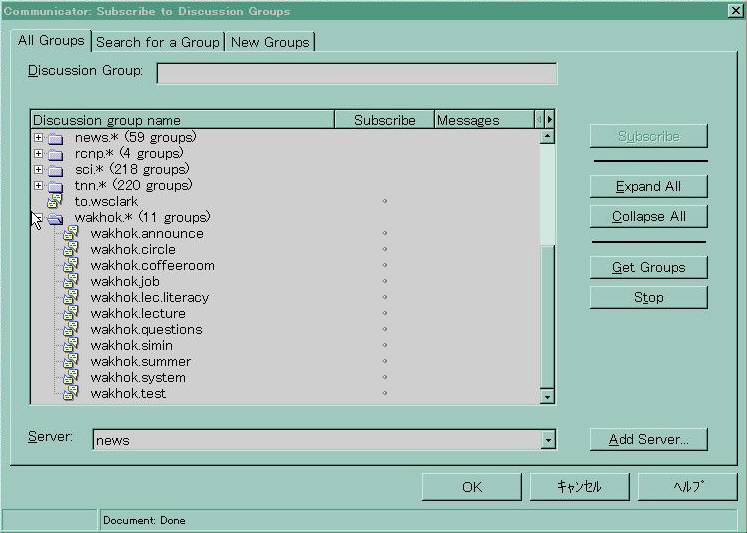
Task: Toggle subscribe dot for wakhok.system
Action: pyautogui.click(x=384, y=378)
